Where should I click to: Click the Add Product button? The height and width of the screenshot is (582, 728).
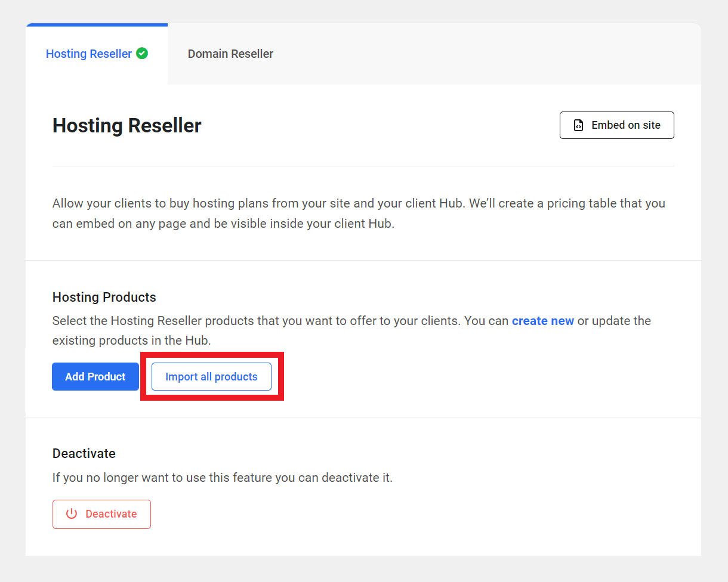click(x=95, y=376)
